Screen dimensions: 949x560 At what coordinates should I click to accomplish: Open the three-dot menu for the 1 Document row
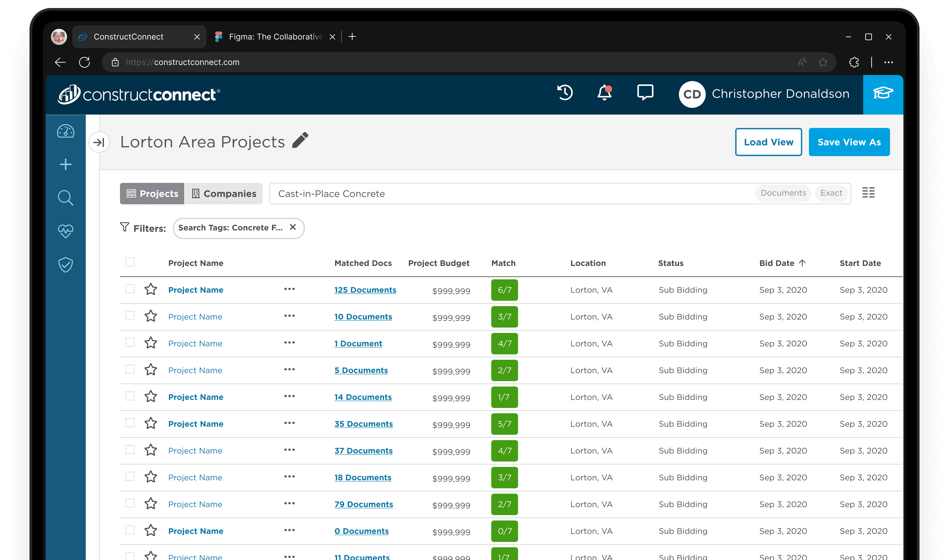click(x=290, y=343)
